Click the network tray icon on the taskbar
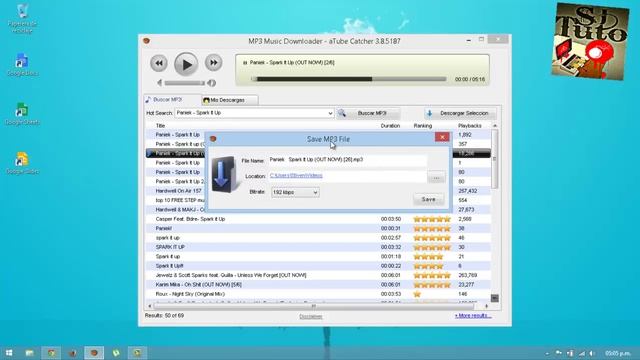This screenshot has height=360, width=640. coord(582,353)
